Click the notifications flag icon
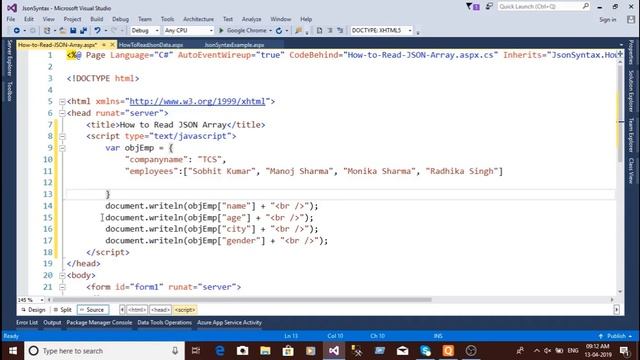 [473, 7]
